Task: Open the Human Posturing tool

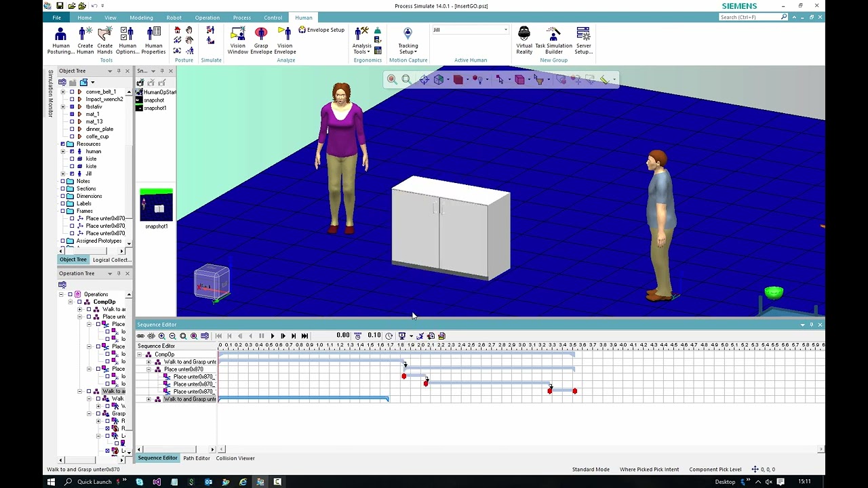Action: point(61,41)
